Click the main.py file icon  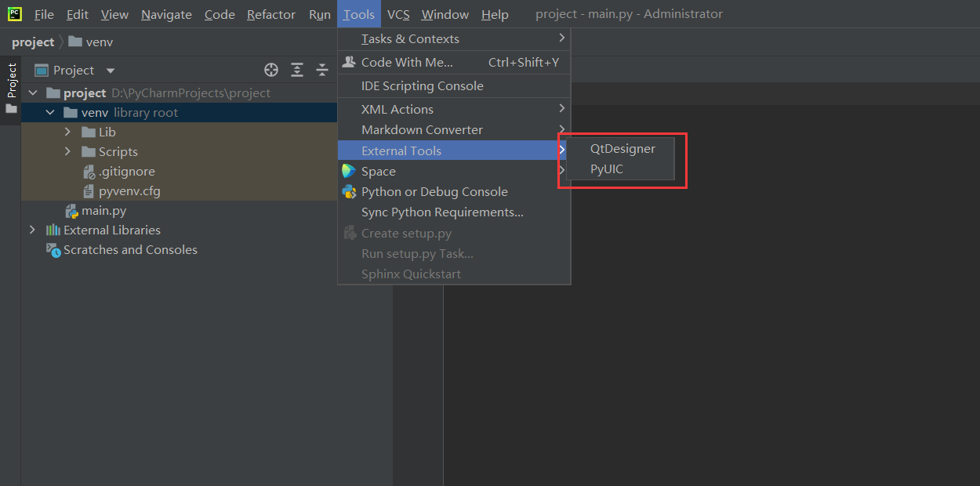click(x=71, y=210)
